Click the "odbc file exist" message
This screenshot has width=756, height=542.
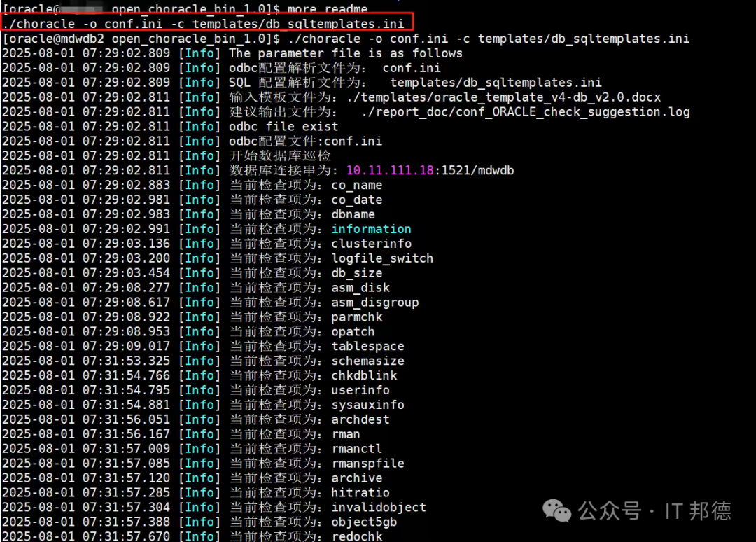click(x=283, y=126)
